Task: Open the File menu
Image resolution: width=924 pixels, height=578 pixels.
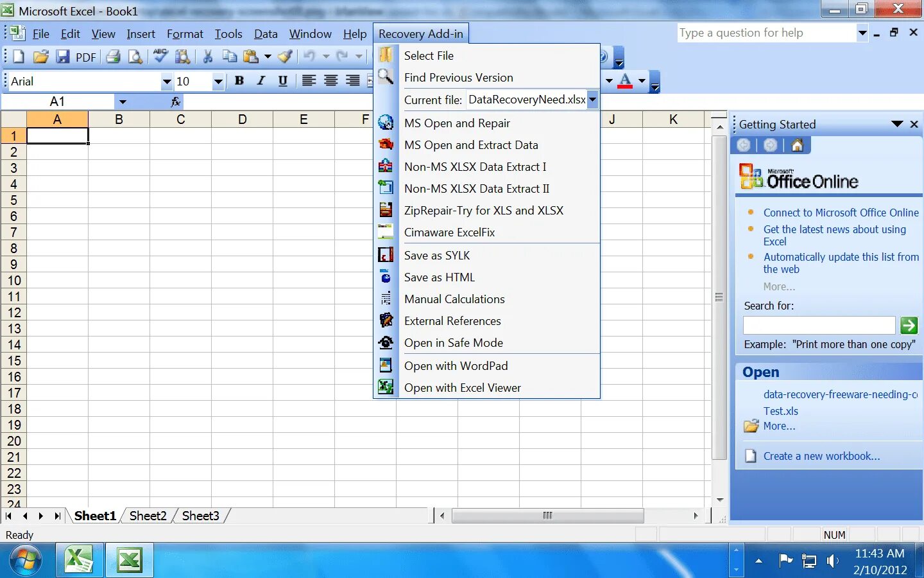Action: click(41, 34)
